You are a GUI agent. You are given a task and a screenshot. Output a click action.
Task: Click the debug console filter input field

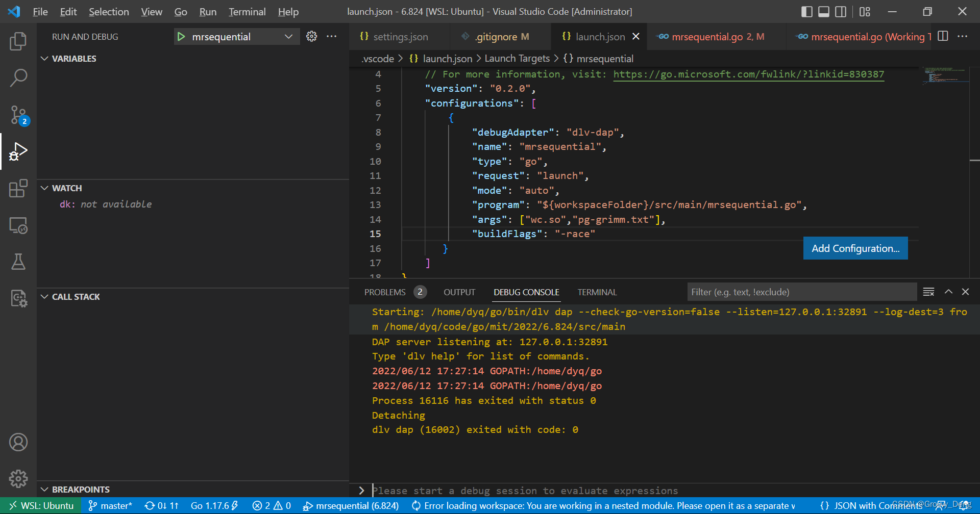tap(801, 292)
